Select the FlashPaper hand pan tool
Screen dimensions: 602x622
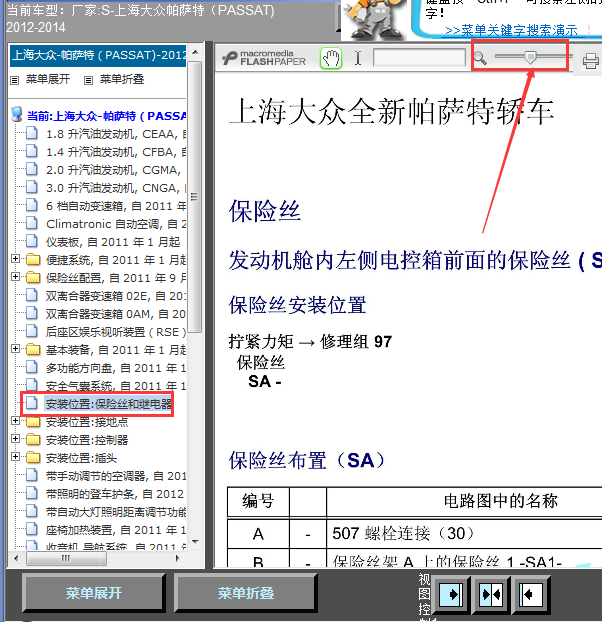331,59
